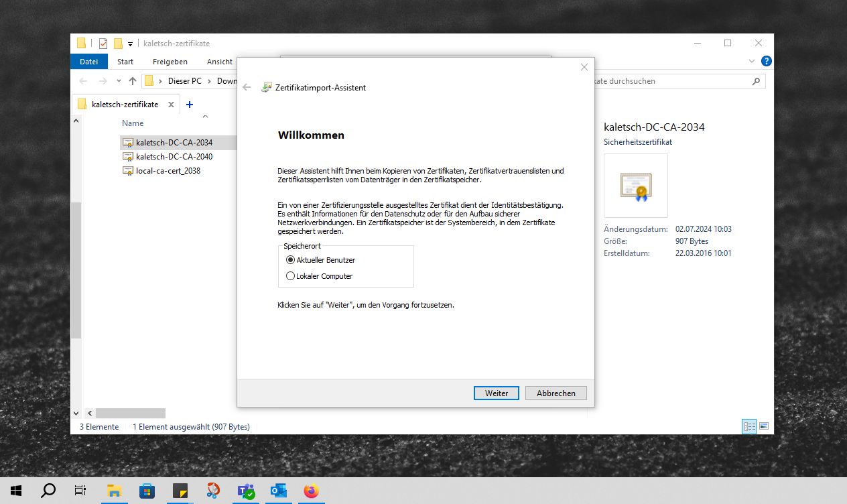Select the local-ca-cert_2038 certificate file icon
Screen dimensions: 847x504
[x=128, y=171]
